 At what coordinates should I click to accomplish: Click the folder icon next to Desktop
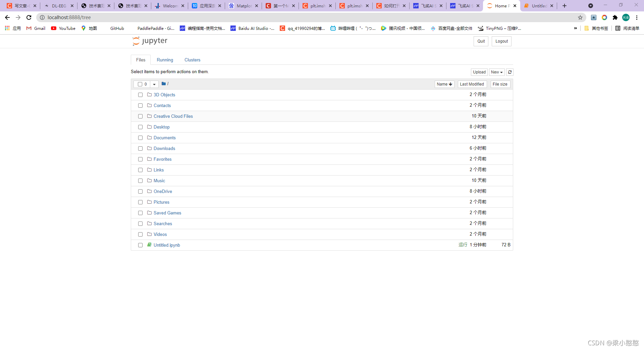pos(149,127)
